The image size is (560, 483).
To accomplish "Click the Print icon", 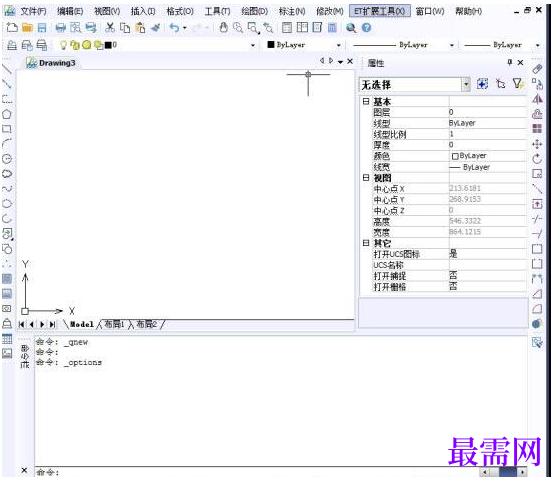I will coord(61,28).
